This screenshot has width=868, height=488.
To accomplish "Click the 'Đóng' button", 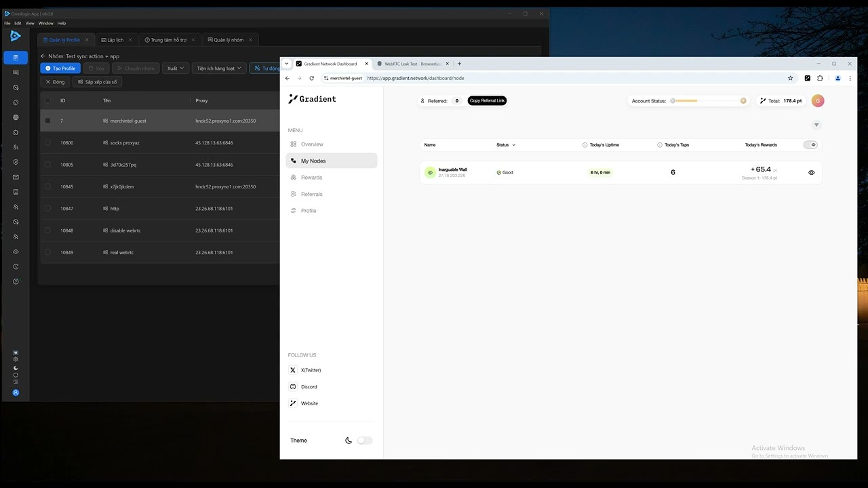I will click(56, 82).
